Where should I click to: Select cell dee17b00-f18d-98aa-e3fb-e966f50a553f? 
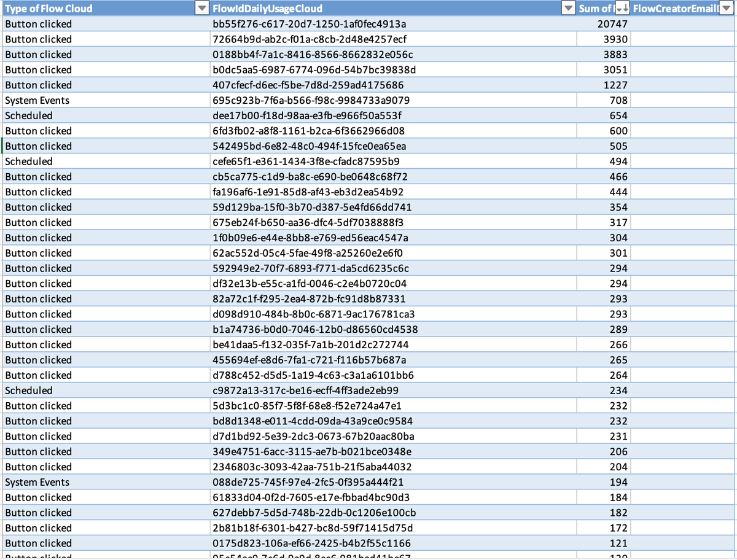[x=393, y=115]
